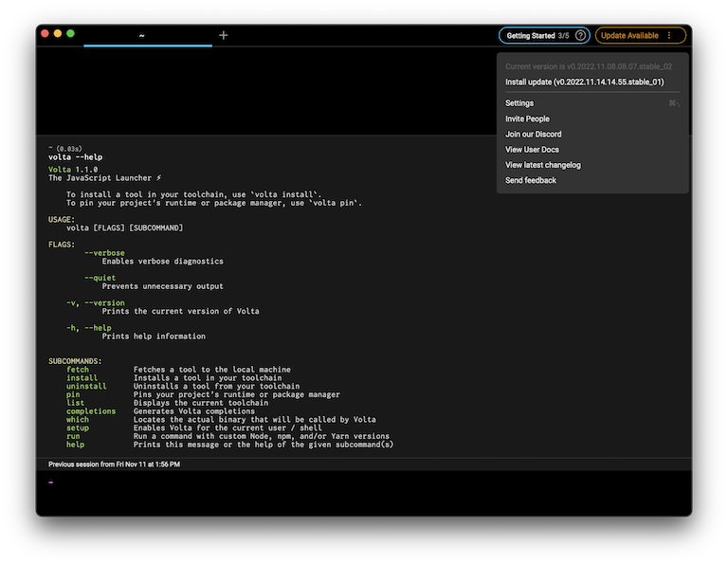Screen dimensions: 728x564
Task: Click the 'FLAGS:' heading
Action: tap(62, 245)
